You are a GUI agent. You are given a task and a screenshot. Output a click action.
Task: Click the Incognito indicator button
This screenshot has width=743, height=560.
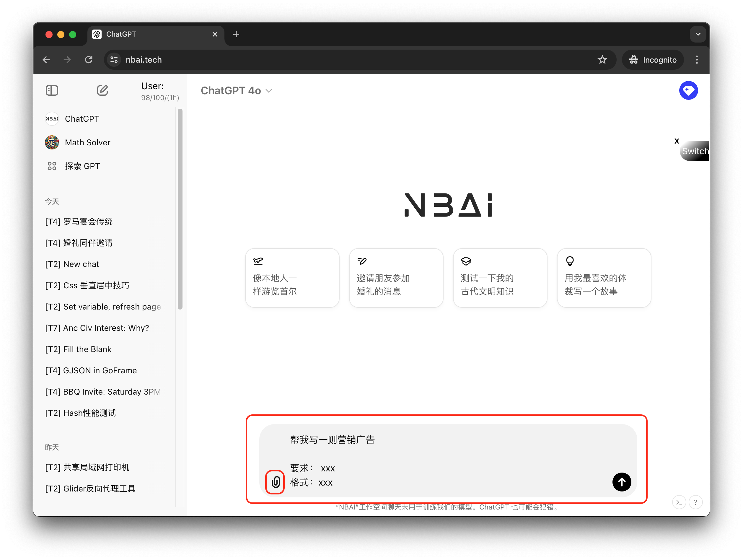pyautogui.click(x=653, y=60)
